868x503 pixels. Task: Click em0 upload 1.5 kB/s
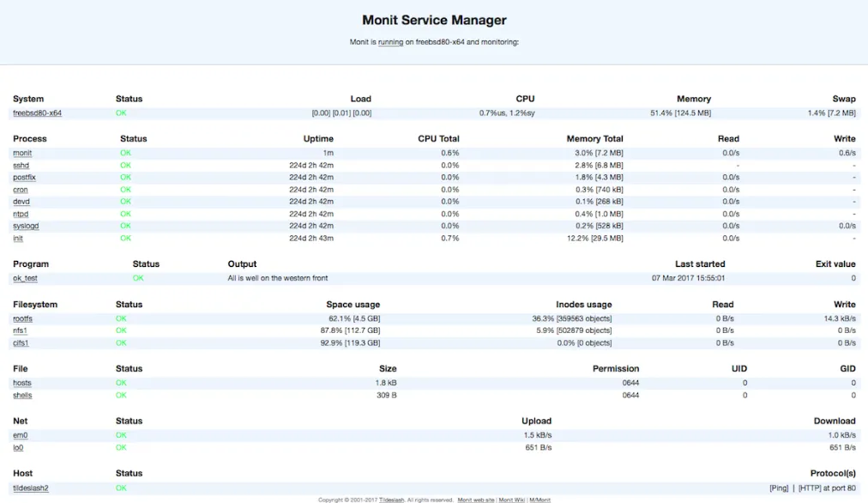pos(538,435)
